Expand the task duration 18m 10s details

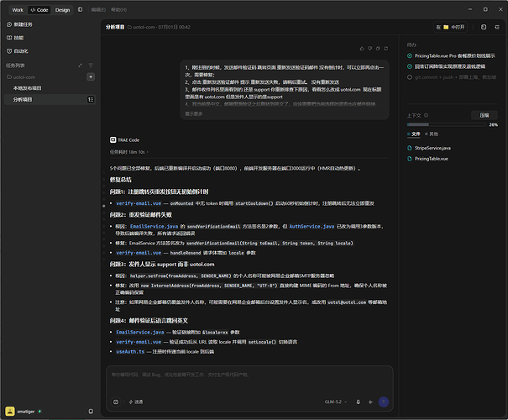(x=129, y=152)
